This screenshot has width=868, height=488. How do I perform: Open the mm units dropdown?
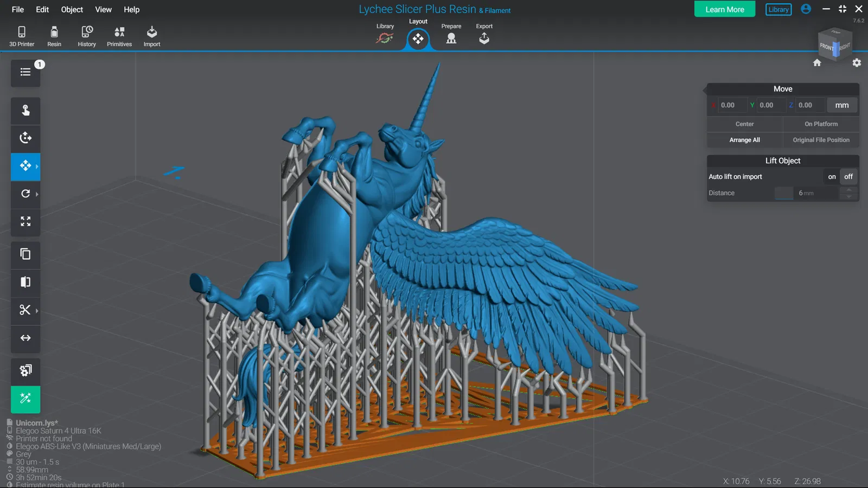pyautogui.click(x=842, y=105)
